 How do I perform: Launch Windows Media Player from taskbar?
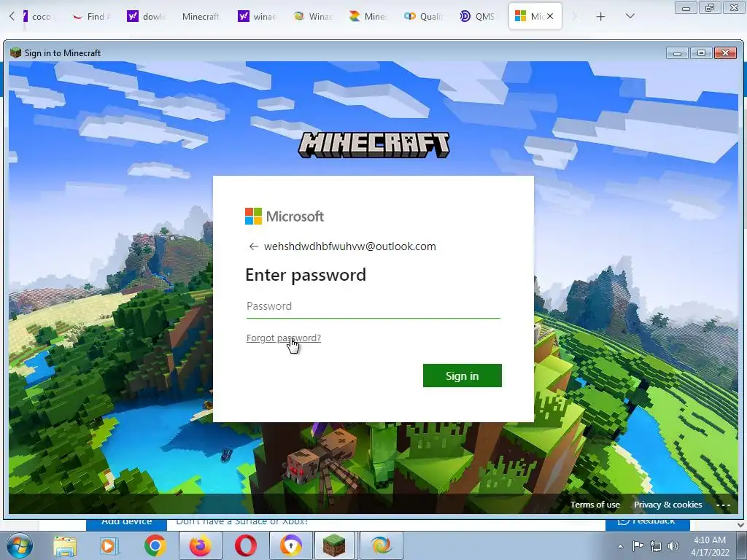pos(108,545)
